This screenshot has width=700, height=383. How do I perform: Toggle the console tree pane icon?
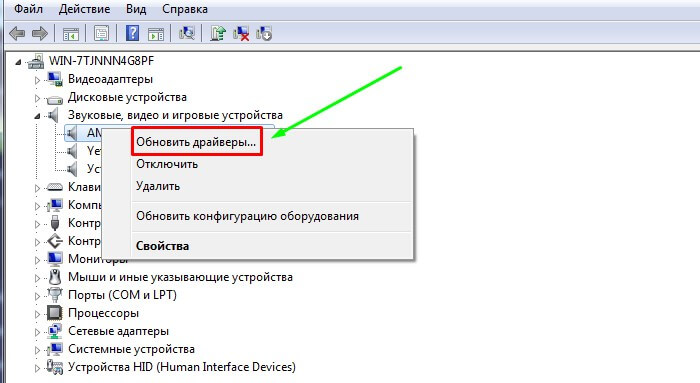pos(71,34)
